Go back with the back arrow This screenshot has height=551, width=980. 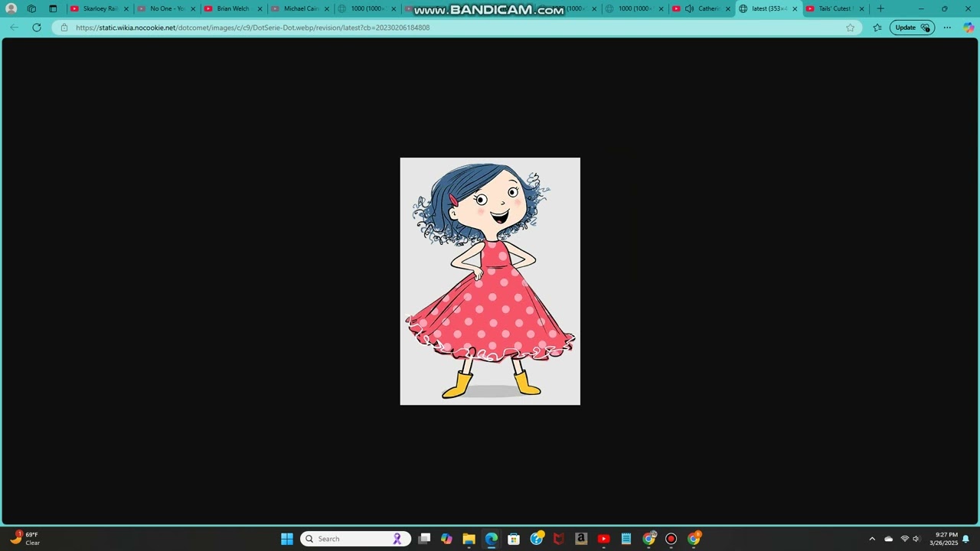point(14,28)
